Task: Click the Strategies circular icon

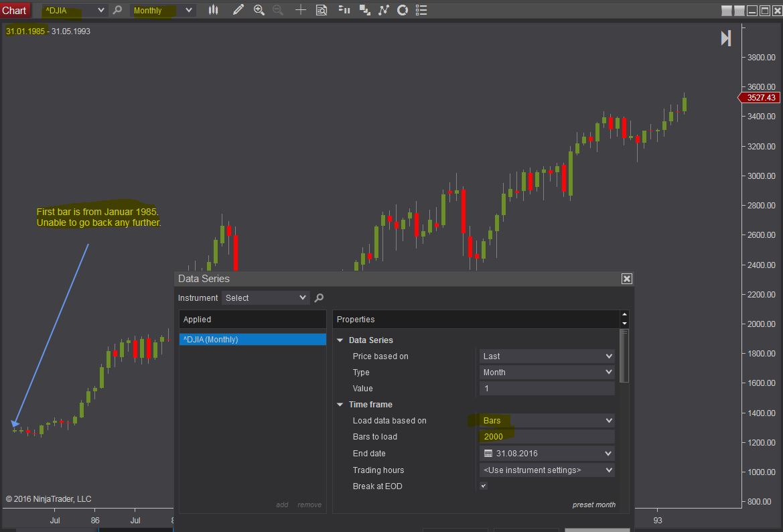Action: point(403,10)
